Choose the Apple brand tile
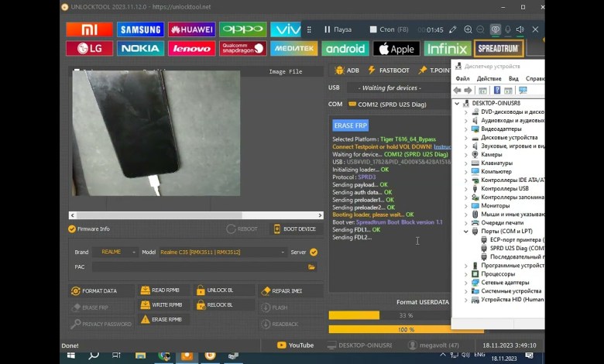Image resolution: width=604 pixels, height=364 pixels. pyautogui.click(x=396, y=49)
